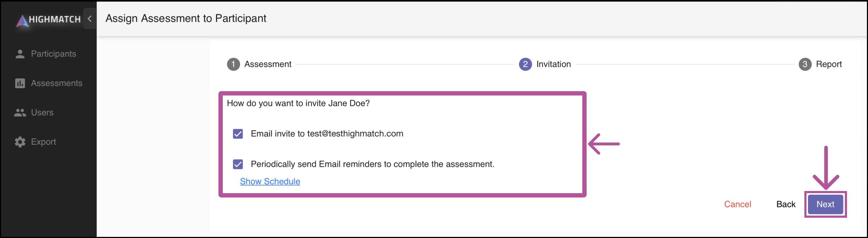Viewport: 868px width, 238px height.
Task: Click the HighMatch logo icon
Action: click(x=22, y=21)
